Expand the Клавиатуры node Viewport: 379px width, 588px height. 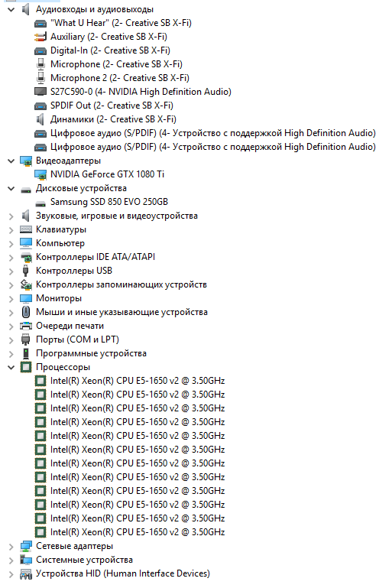[11, 230]
